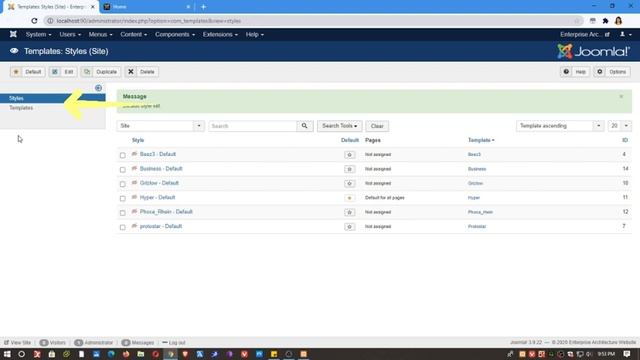Set Phoca_Rhein - Default as default via star
640x360 pixels.
349,212
